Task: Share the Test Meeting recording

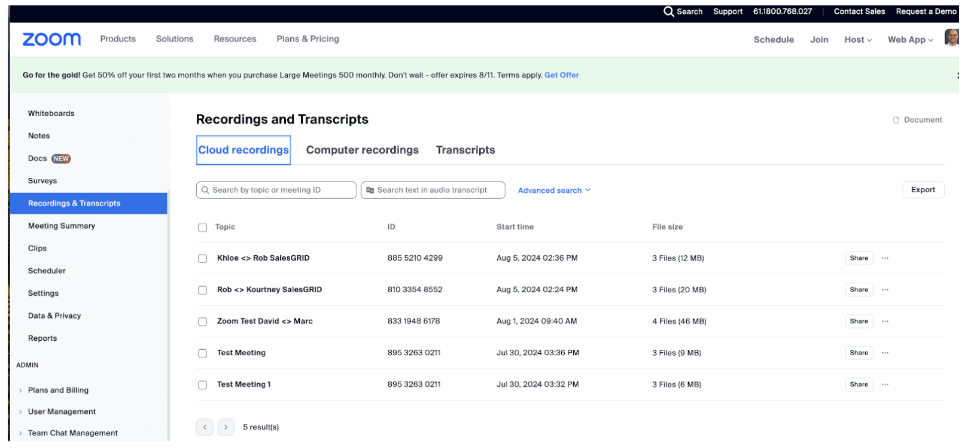Action: (x=859, y=353)
